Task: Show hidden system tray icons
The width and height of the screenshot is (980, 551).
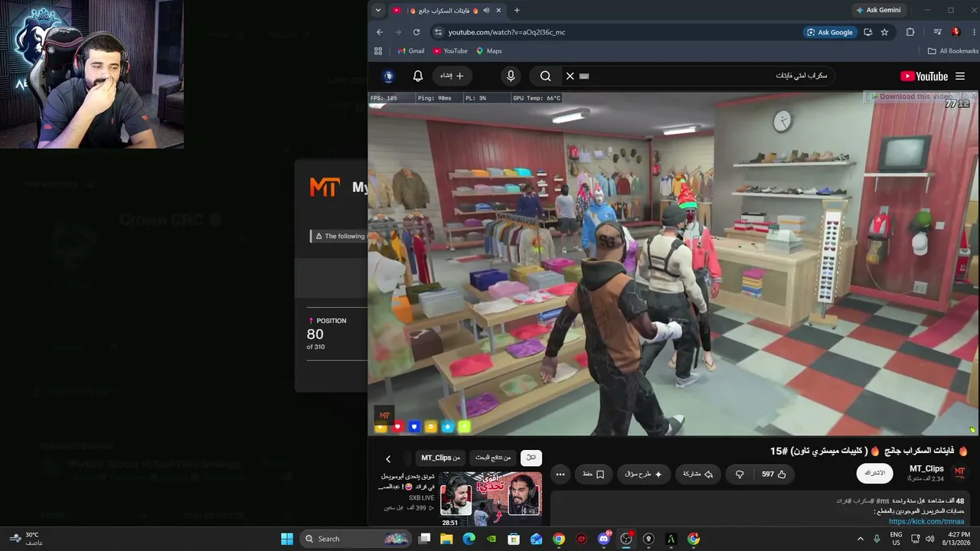Action: (860, 539)
